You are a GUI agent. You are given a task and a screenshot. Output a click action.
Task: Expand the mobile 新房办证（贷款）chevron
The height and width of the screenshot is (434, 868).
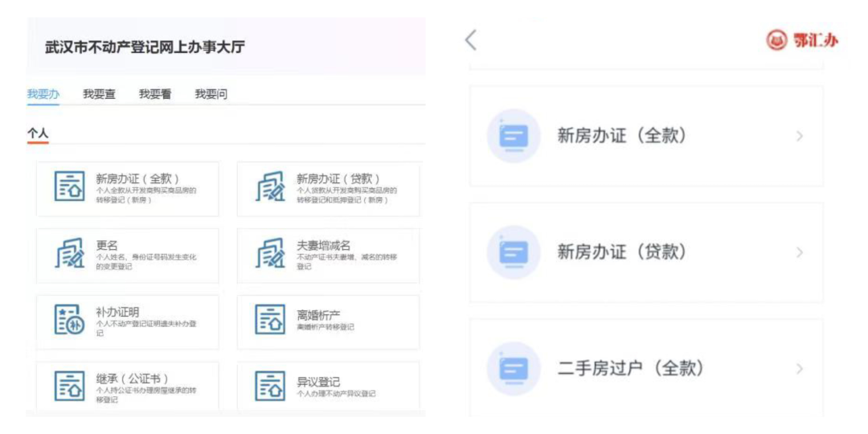[x=799, y=252]
